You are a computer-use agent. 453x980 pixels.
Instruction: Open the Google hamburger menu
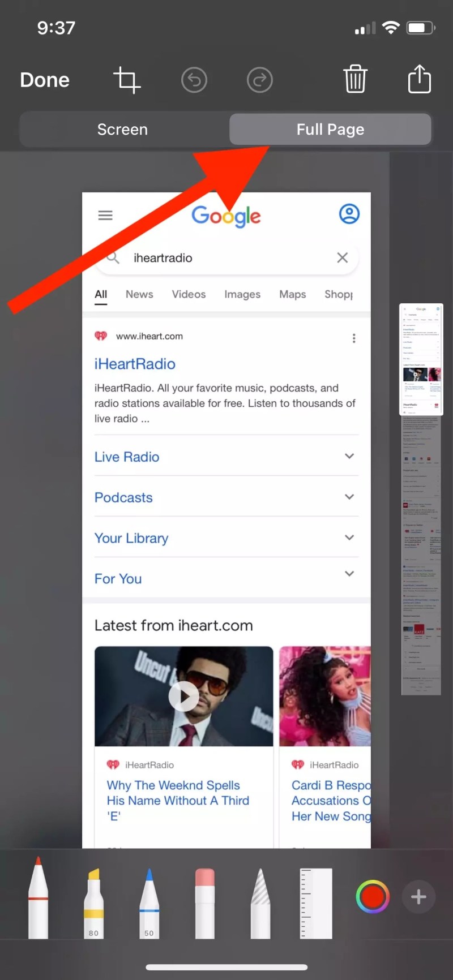[105, 215]
